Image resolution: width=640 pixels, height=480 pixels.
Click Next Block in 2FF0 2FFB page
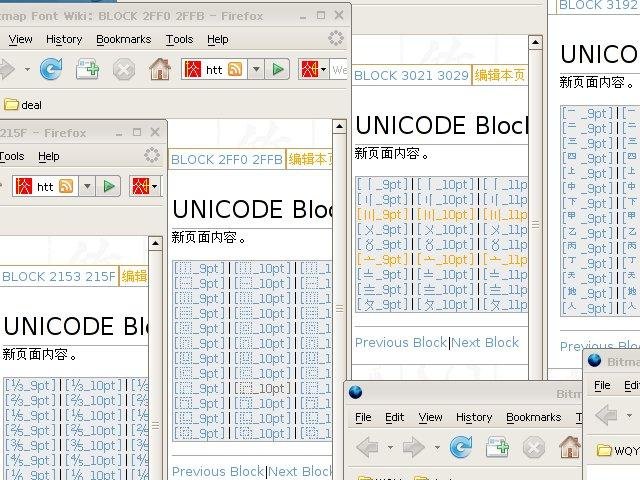point(300,471)
